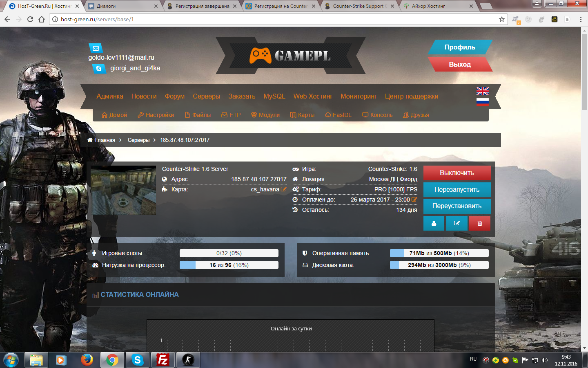Click the processor load 16 из 96 bar
588x368 pixels.
coord(229,265)
